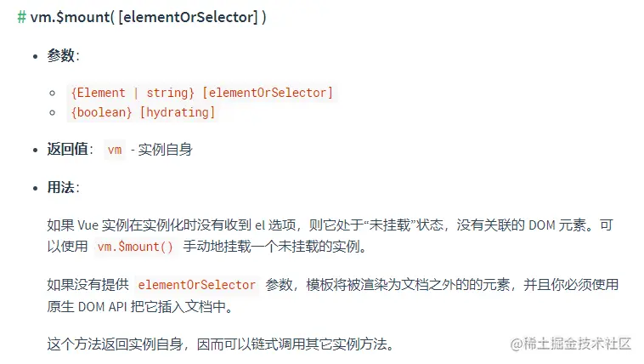Click the 返回值 label

(x=68, y=149)
